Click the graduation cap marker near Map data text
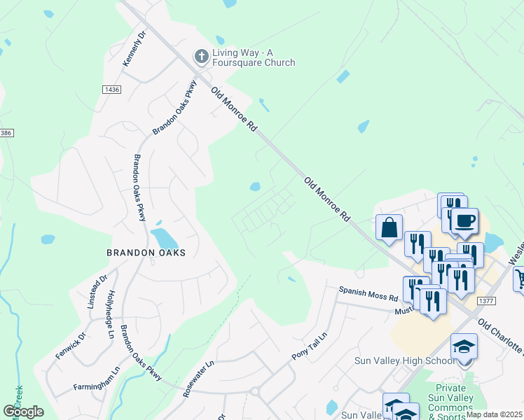The width and height of the screenshot is (524, 420). coord(406,413)
